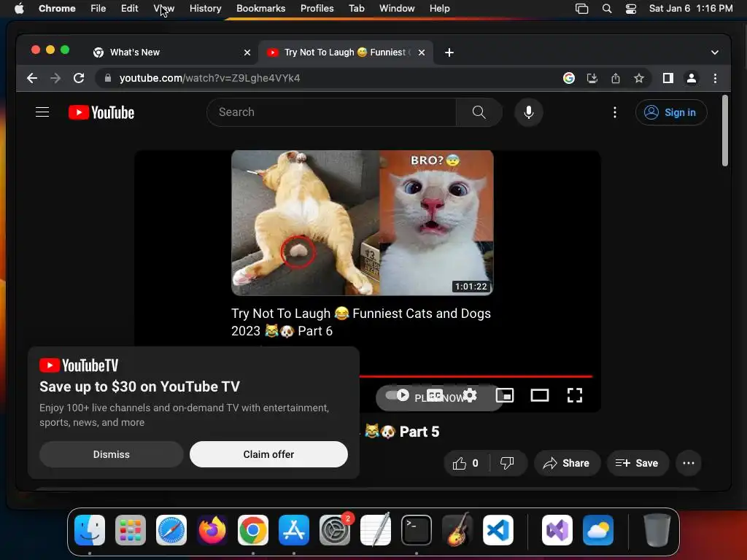Start voice search with the microphone
The height and width of the screenshot is (560, 747).
pos(528,112)
